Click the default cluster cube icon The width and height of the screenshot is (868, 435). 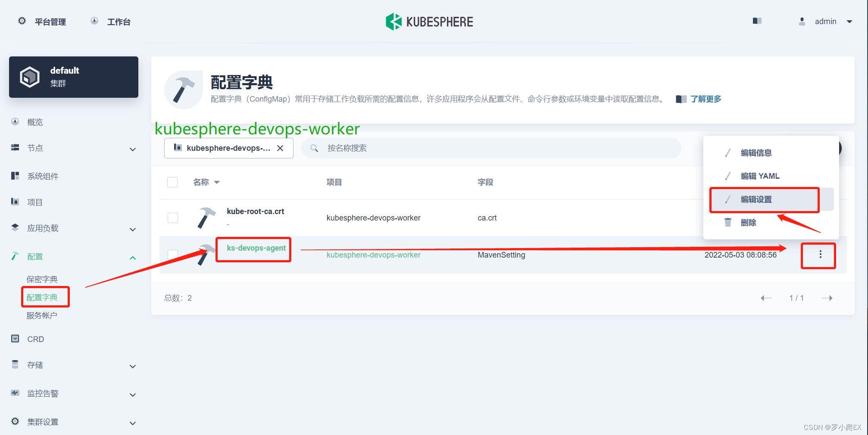click(30, 77)
